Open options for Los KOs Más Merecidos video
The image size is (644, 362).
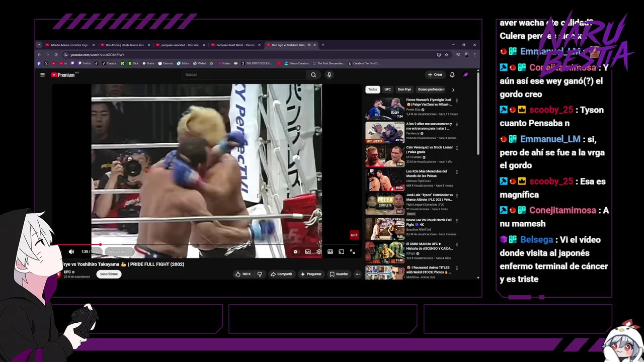[457, 171]
